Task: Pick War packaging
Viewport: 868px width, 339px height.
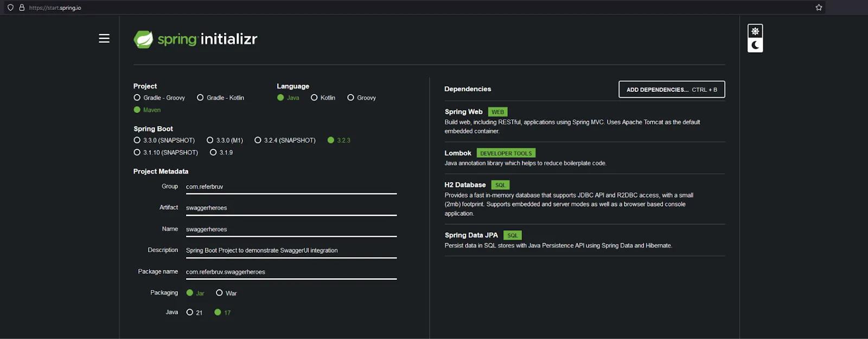Action: point(226,293)
